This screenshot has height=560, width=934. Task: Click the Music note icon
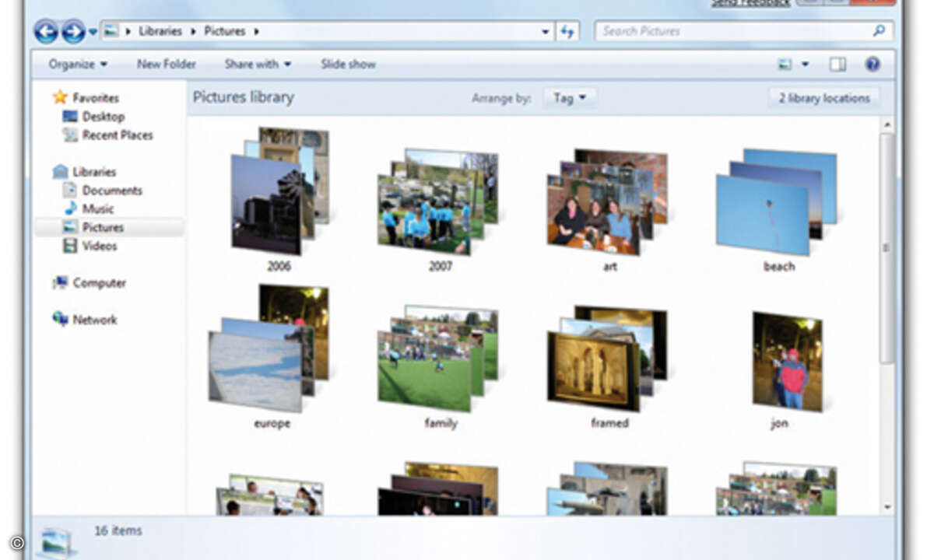tap(70, 208)
